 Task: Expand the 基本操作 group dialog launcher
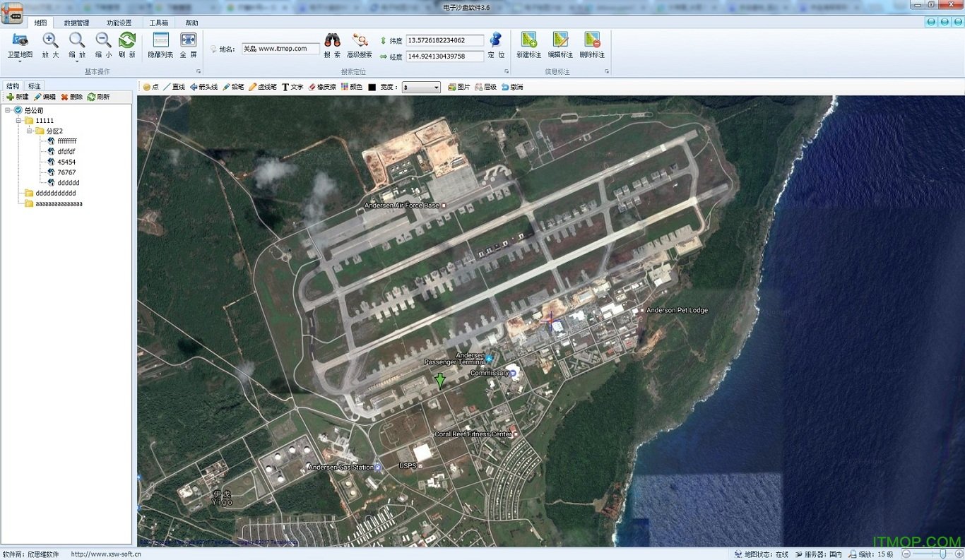pos(199,72)
